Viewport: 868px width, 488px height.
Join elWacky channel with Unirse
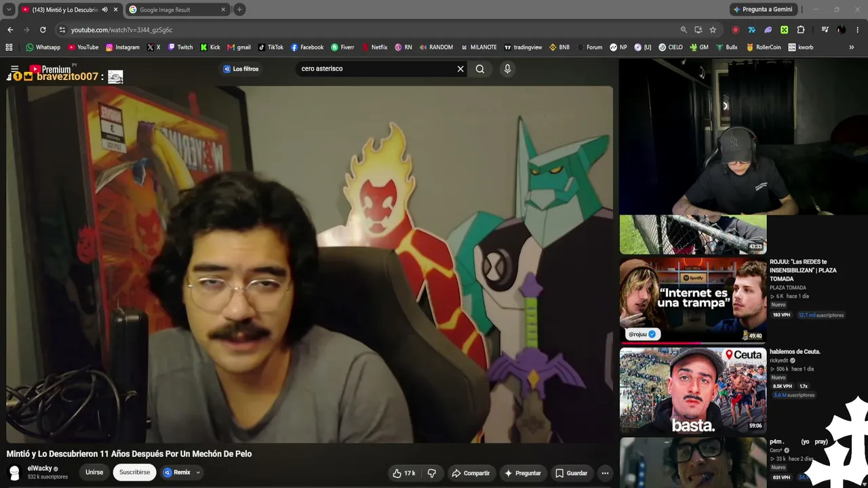click(x=94, y=472)
